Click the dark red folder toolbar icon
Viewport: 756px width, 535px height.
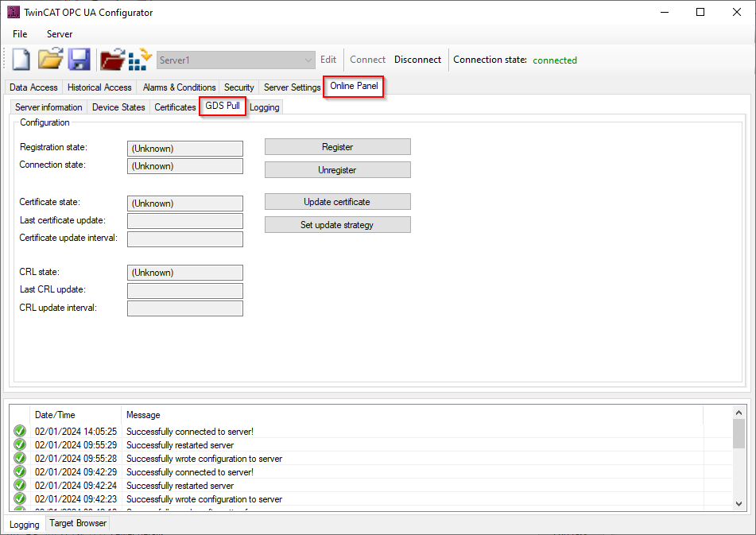[x=112, y=60]
